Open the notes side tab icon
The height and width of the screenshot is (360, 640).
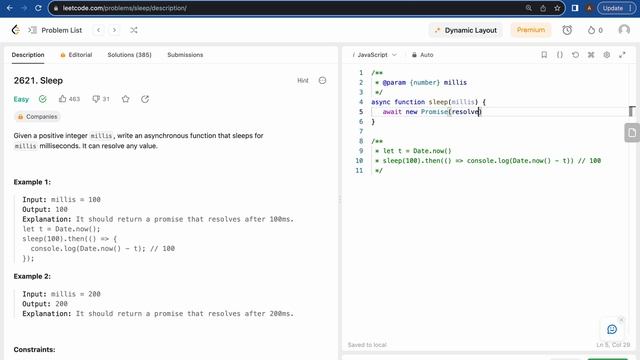pyautogui.click(x=632, y=133)
